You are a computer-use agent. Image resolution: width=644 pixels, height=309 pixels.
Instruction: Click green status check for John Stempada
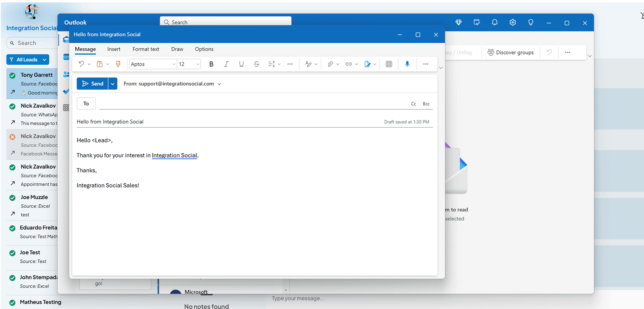[12, 278]
